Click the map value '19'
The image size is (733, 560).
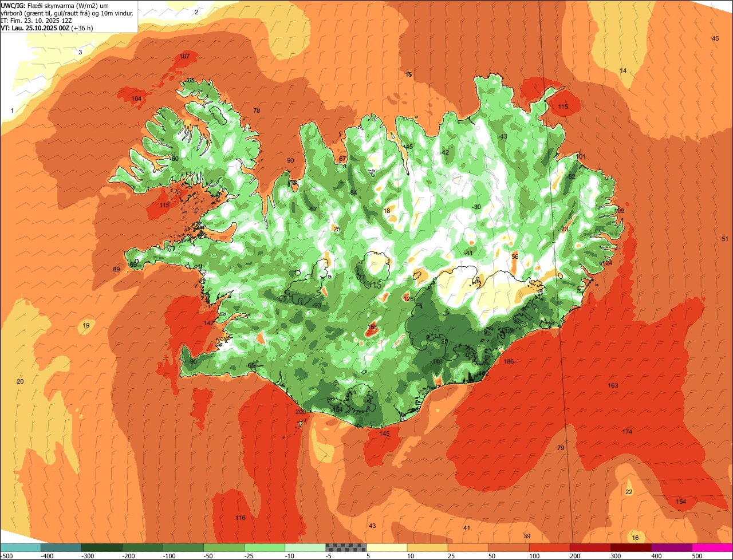[x=86, y=325]
